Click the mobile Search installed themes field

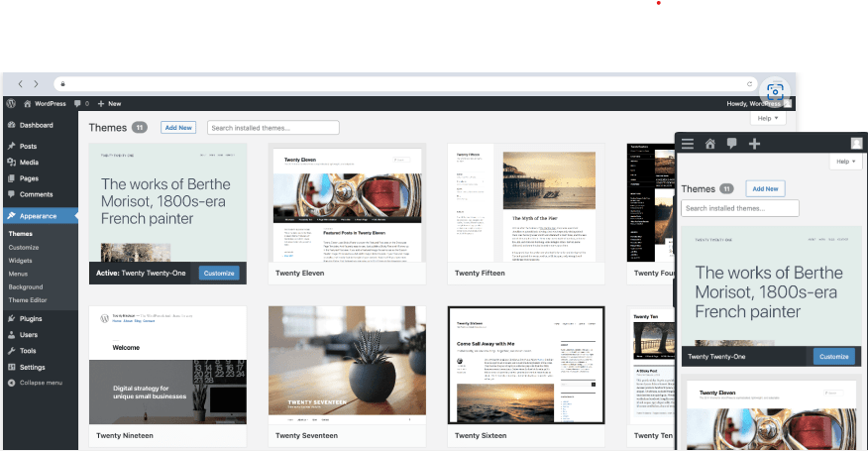(739, 208)
